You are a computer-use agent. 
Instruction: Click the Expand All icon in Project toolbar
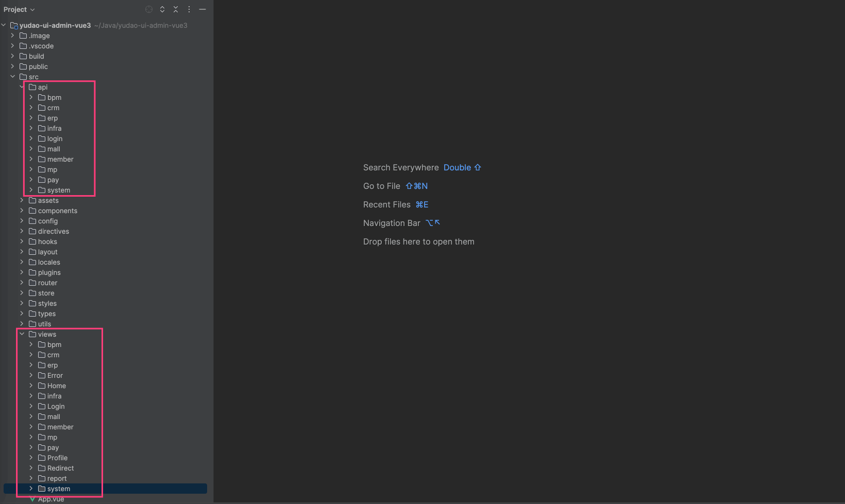(162, 9)
